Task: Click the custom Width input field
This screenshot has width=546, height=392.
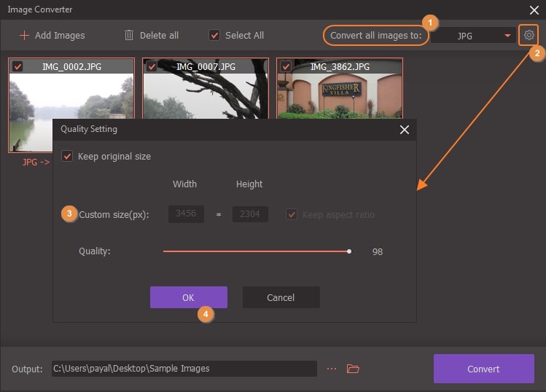Action: point(186,214)
